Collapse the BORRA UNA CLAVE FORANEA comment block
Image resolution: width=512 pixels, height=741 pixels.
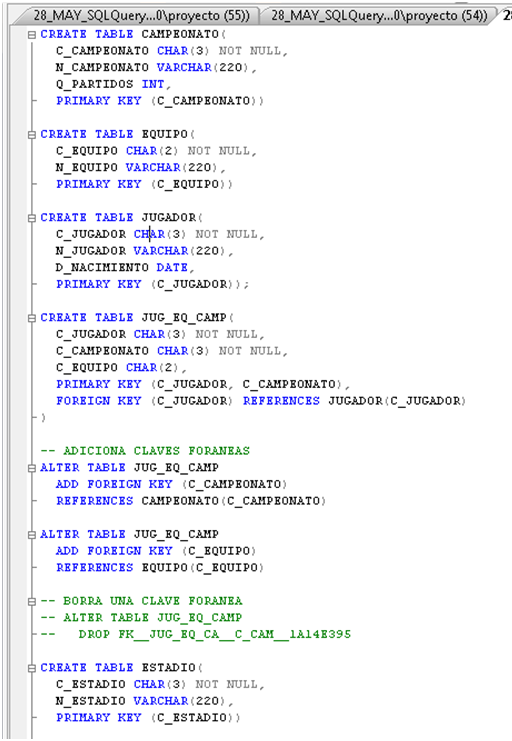[x=32, y=601]
